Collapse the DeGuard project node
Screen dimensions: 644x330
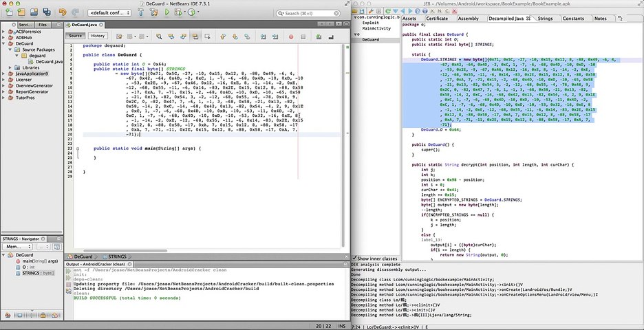(x=3, y=43)
